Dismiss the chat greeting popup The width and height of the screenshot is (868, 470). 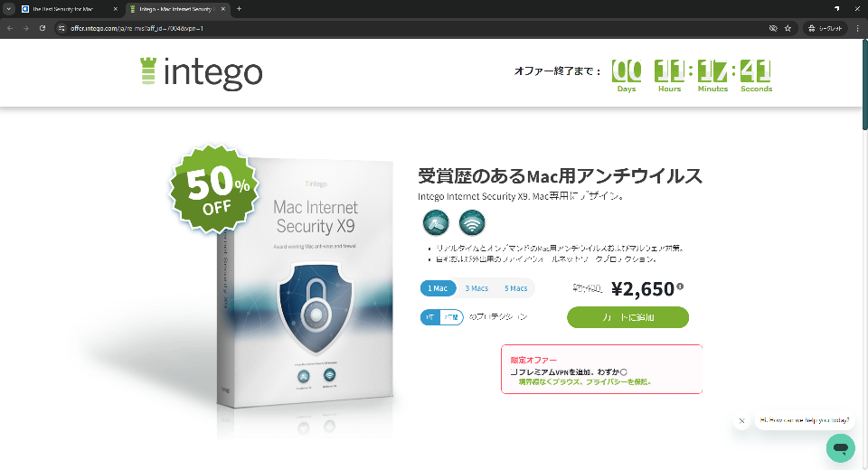click(x=741, y=420)
